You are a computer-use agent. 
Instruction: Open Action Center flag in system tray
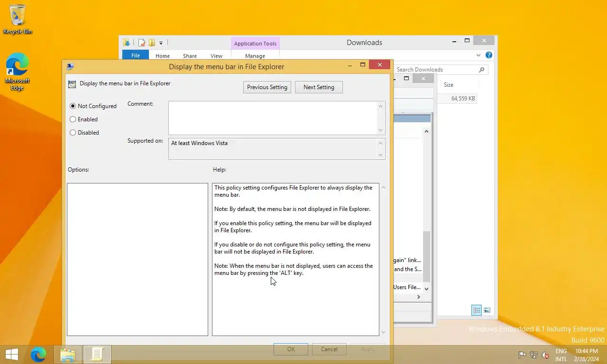tap(522, 355)
